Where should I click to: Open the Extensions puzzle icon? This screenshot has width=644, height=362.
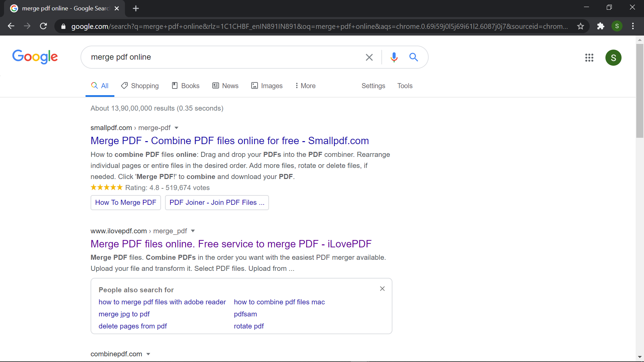pos(600,26)
